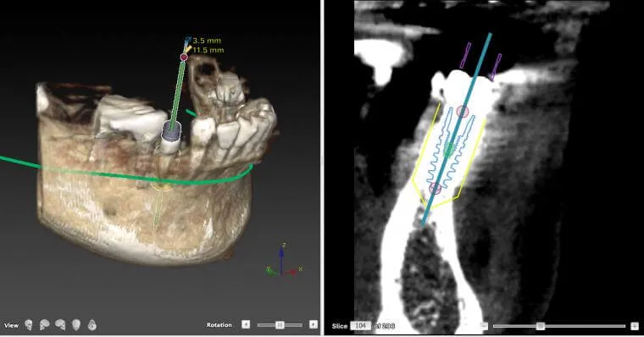Click the 11.5 mm length label
644x337 pixels.
208,50
